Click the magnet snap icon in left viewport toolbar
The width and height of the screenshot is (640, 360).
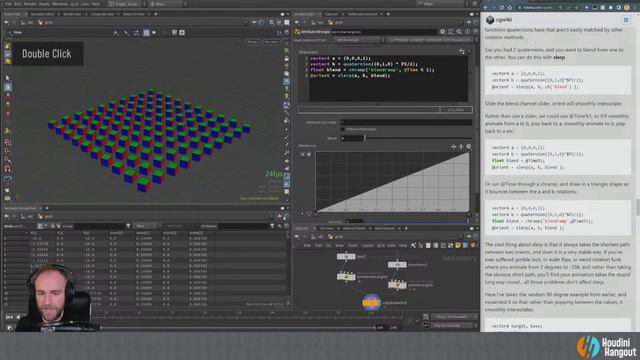click(8, 169)
